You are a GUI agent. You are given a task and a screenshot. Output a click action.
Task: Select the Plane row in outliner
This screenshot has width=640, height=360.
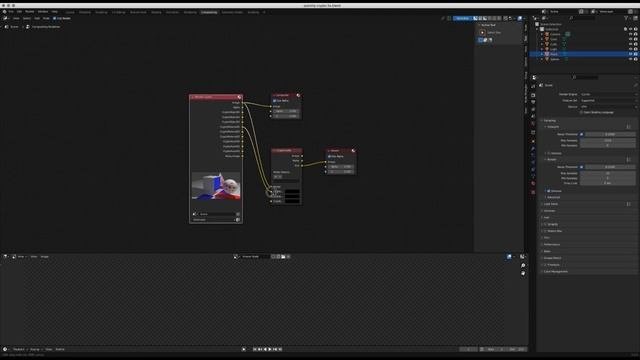584,54
